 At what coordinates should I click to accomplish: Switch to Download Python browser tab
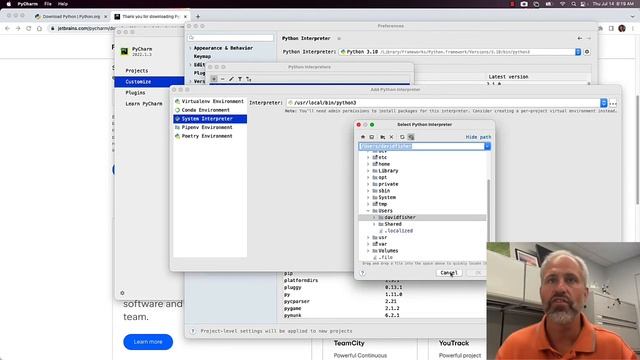(71, 16)
